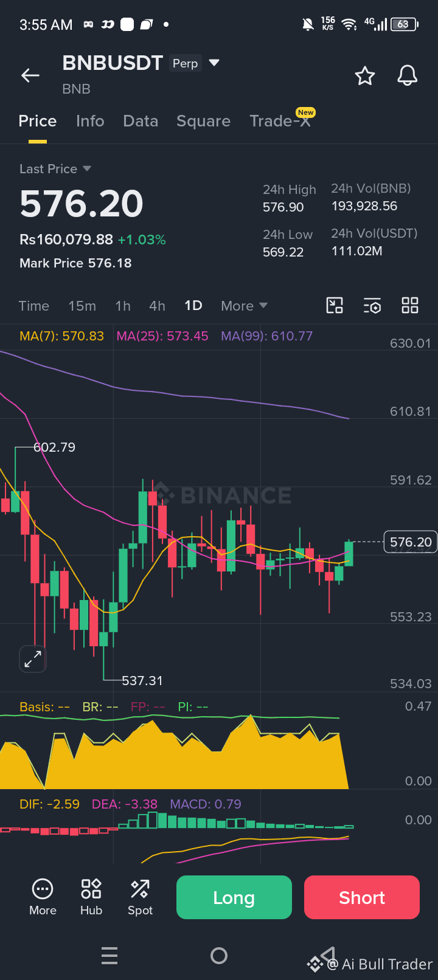
Task: Tap the battery status indicator
Action: pos(405,24)
